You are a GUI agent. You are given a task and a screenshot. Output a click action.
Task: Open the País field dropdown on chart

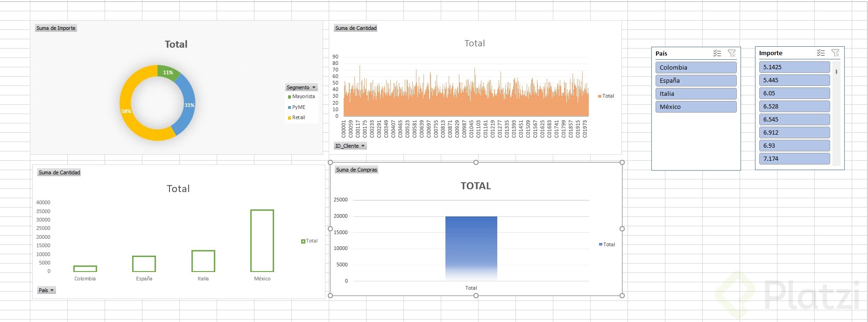click(46, 290)
